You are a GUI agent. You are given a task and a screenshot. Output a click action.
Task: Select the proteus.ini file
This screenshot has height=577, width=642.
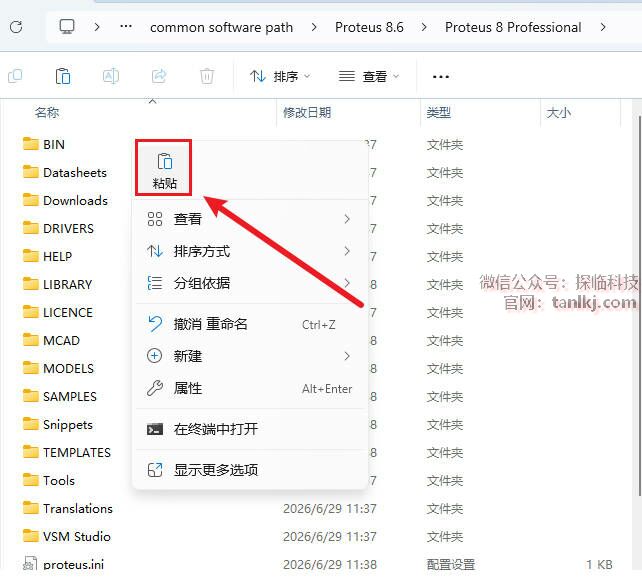point(63,564)
